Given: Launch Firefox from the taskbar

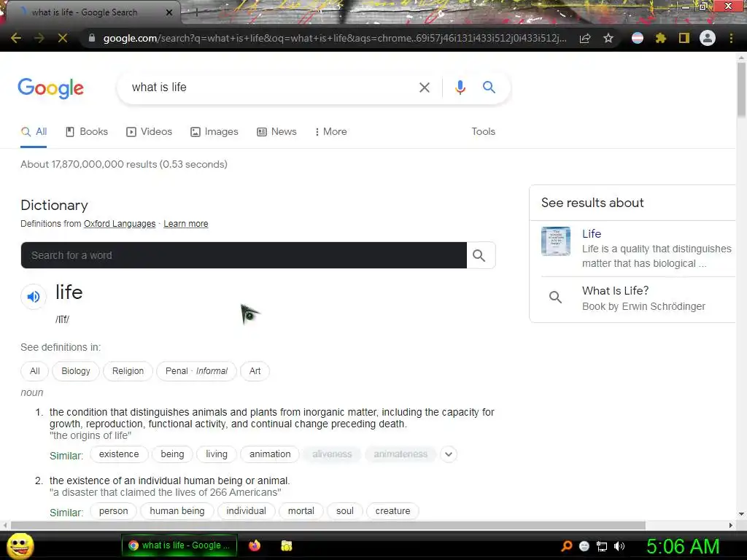Looking at the screenshot, I should pyautogui.click(x=255, y=545).
